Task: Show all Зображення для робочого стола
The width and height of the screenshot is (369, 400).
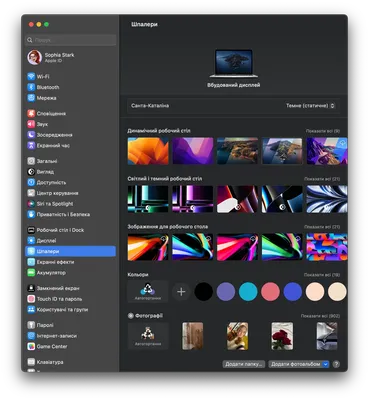Action: [322, 227]
